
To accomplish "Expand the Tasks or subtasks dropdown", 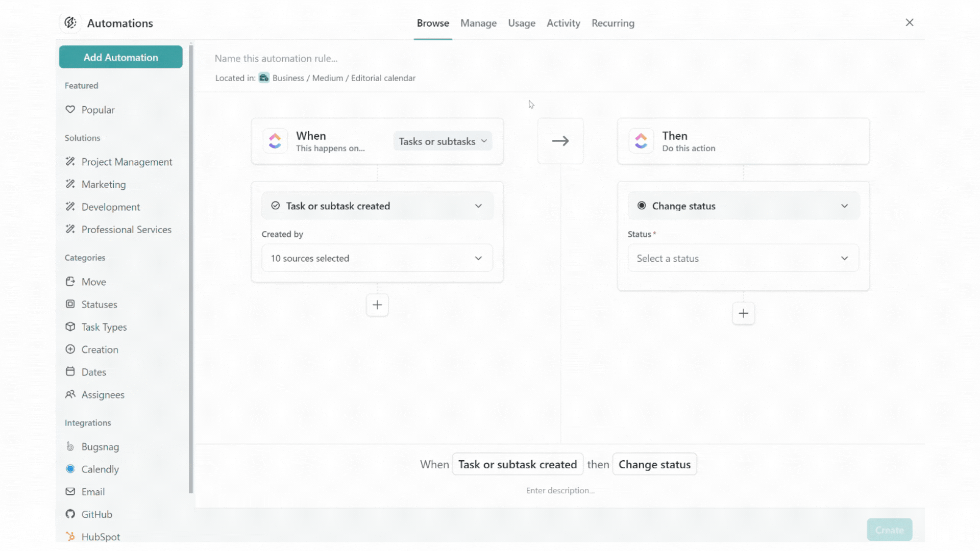I will pyautogui.click(x=443, y=141).
